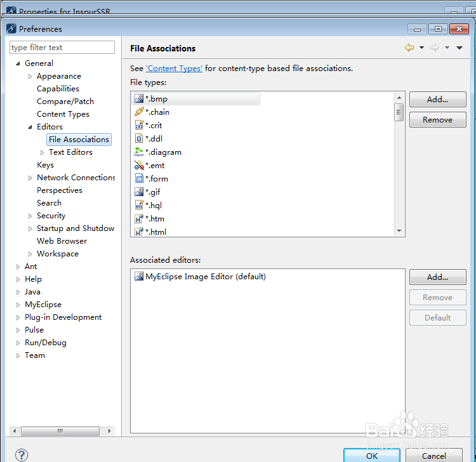The height and width of the screenshot is (462, 476).
Task: Click the *.crit file icon
Action: click(x=139, y=125)
